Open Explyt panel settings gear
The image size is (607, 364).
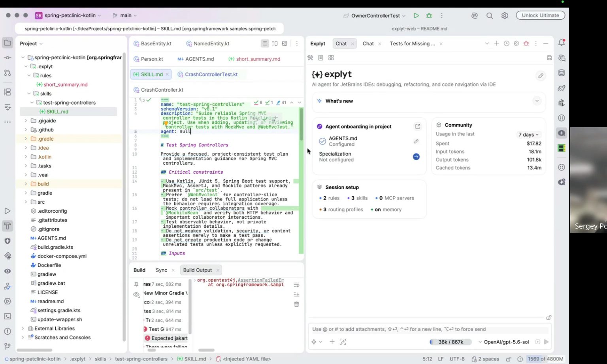pos(516,43)
